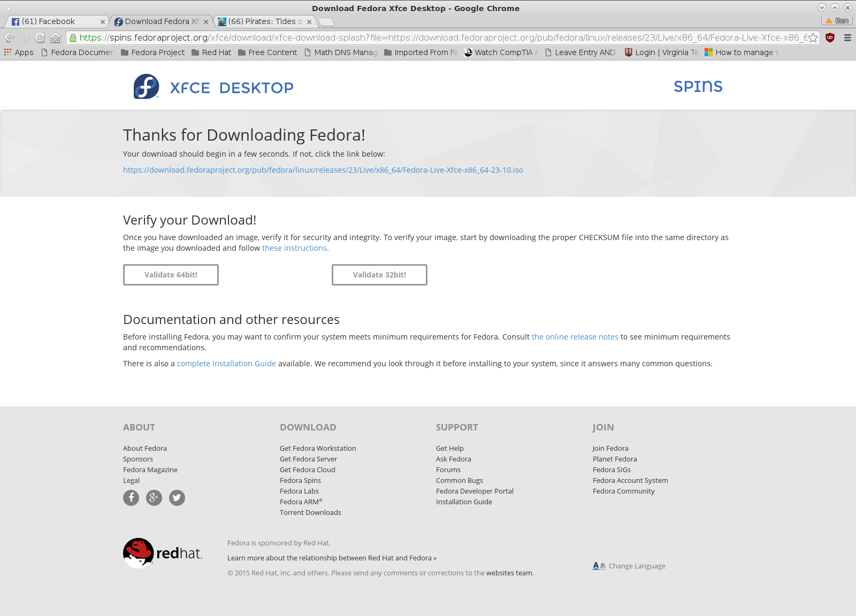Screen dimensions: 856x616
Task: Reload the current page
Action: click(x=40, y=37)
